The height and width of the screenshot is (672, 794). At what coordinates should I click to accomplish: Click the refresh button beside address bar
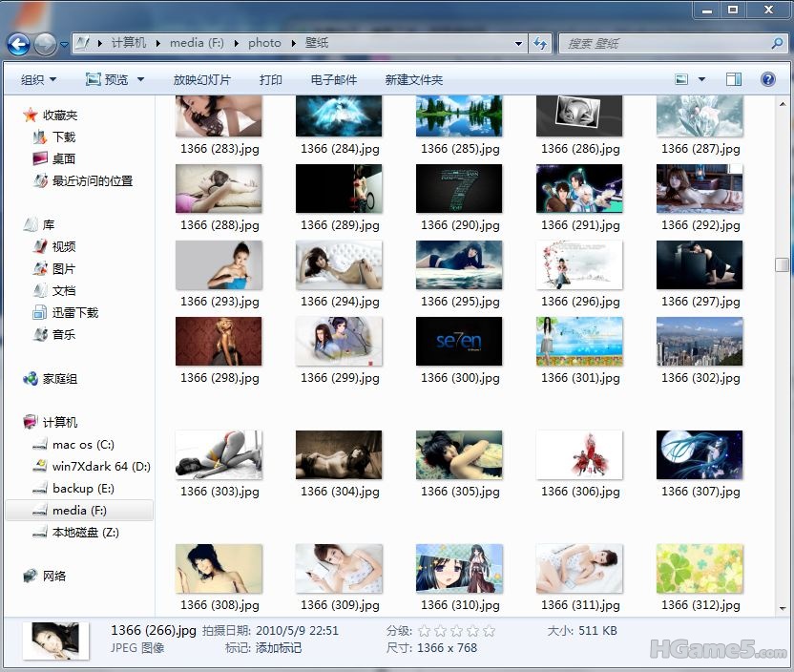[x=540, y=43]
